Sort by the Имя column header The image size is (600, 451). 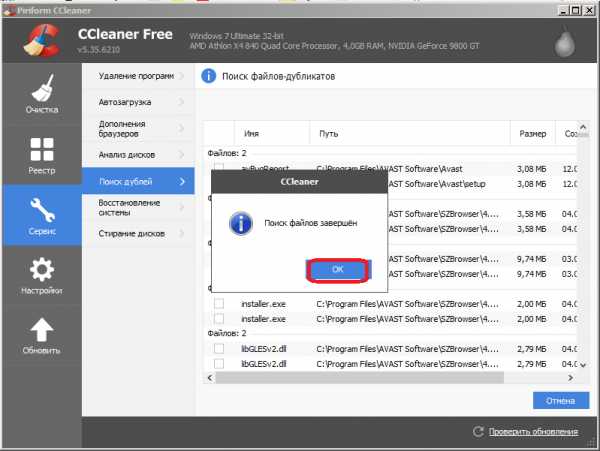coord(272,134)
